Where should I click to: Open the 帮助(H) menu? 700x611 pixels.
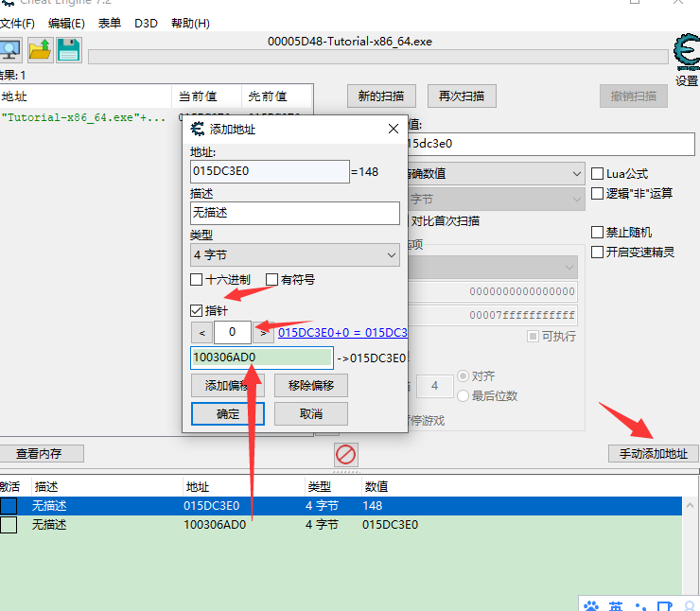190,24
